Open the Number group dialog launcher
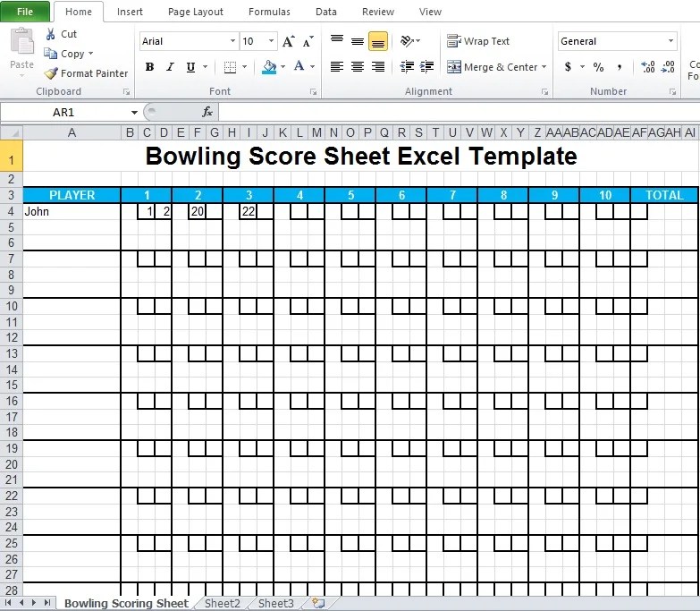The width and height of the screenshot is (700, 611). (x=673, y=91)
